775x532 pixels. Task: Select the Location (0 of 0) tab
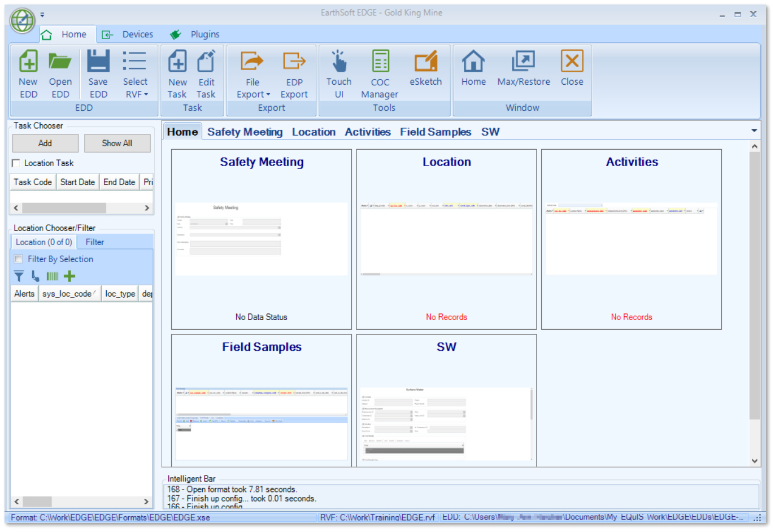tap(44, 242)
